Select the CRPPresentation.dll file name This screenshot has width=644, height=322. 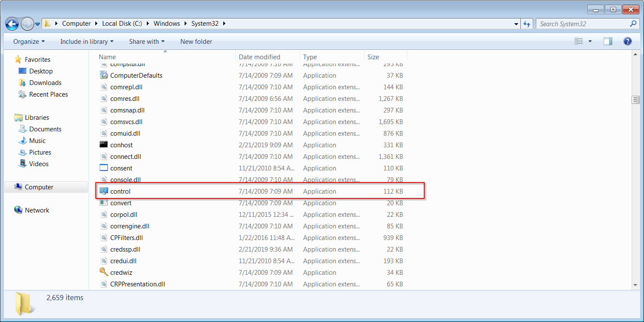[x=137, y=284]
